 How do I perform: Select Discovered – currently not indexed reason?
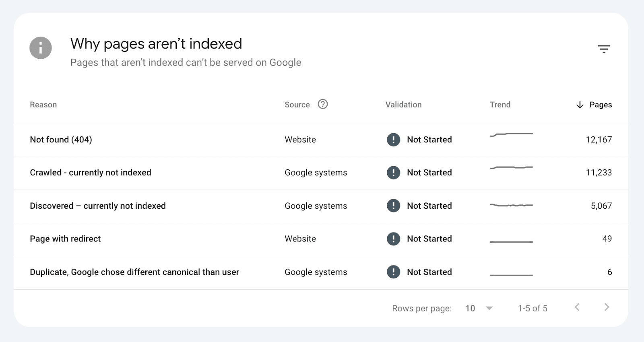[98, 206]
